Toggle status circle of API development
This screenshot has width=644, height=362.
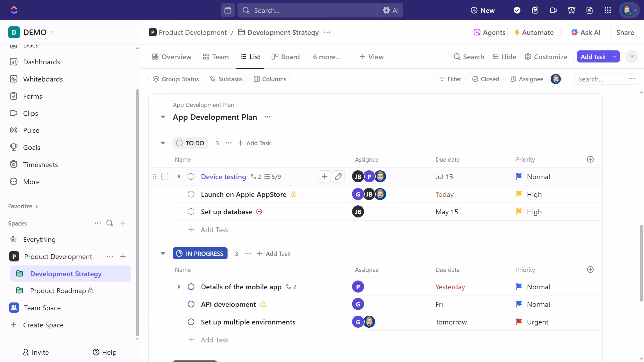pos(191,304)
